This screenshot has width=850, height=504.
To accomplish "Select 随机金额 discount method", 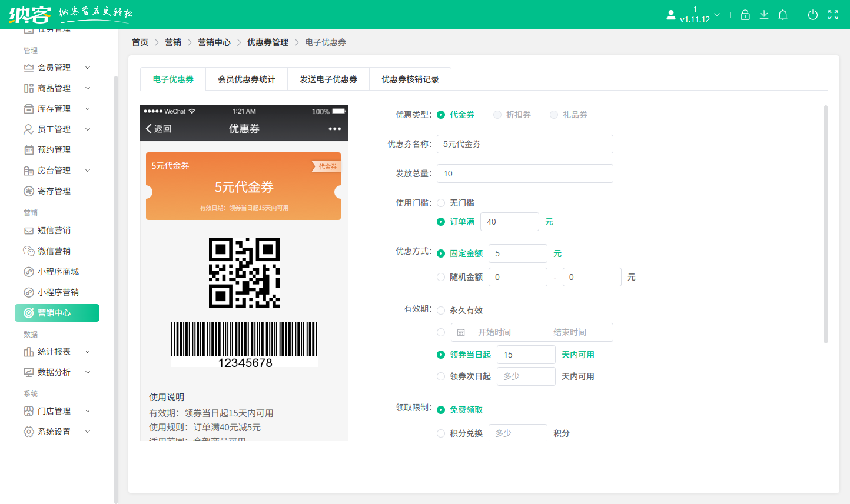I will pos(441,276).
